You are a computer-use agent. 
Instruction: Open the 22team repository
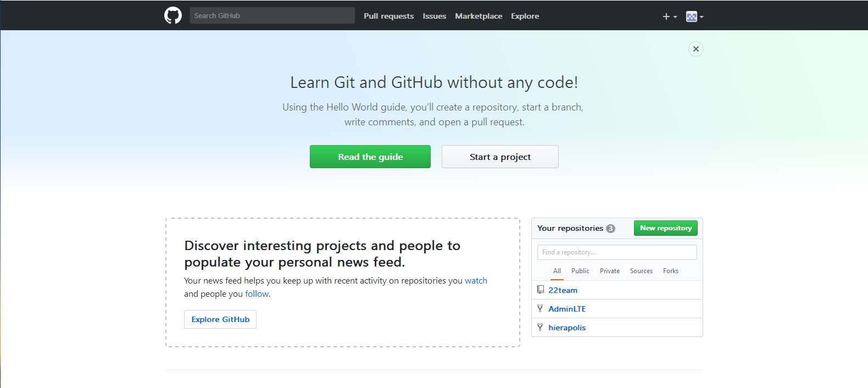click(x=563, y=290)
